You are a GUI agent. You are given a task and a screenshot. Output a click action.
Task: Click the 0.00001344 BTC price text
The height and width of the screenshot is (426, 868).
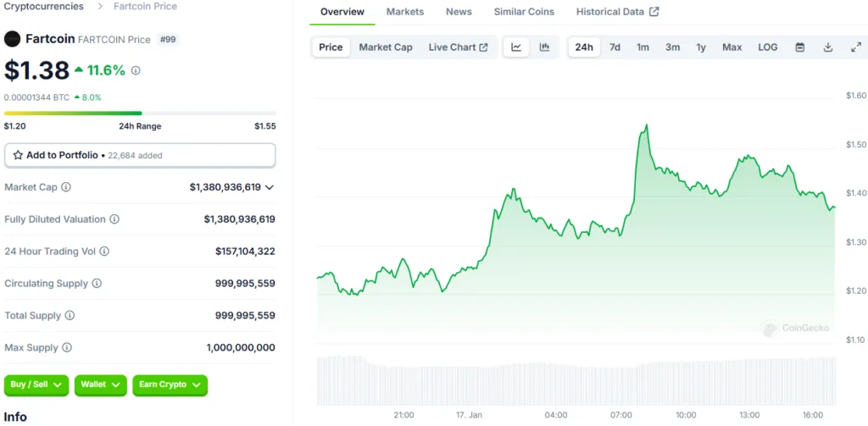37,97
